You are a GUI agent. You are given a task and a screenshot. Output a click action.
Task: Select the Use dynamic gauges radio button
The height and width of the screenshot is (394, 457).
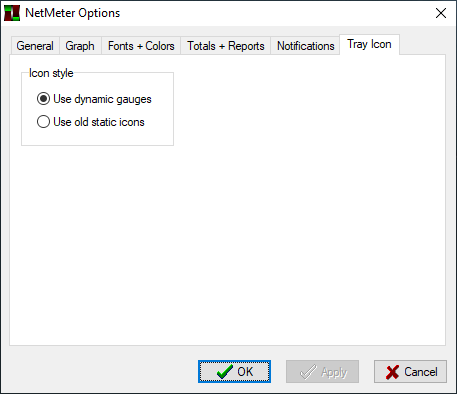tap(43, 99)
